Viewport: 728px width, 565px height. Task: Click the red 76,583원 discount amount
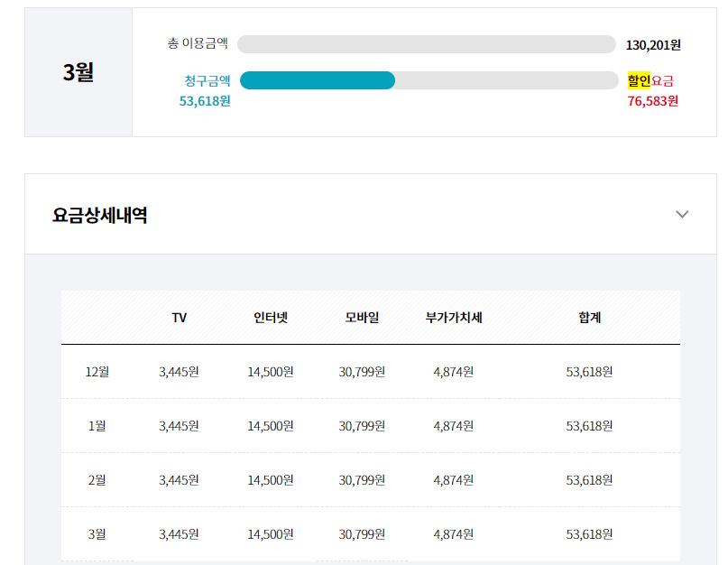(x=653, y=101)
